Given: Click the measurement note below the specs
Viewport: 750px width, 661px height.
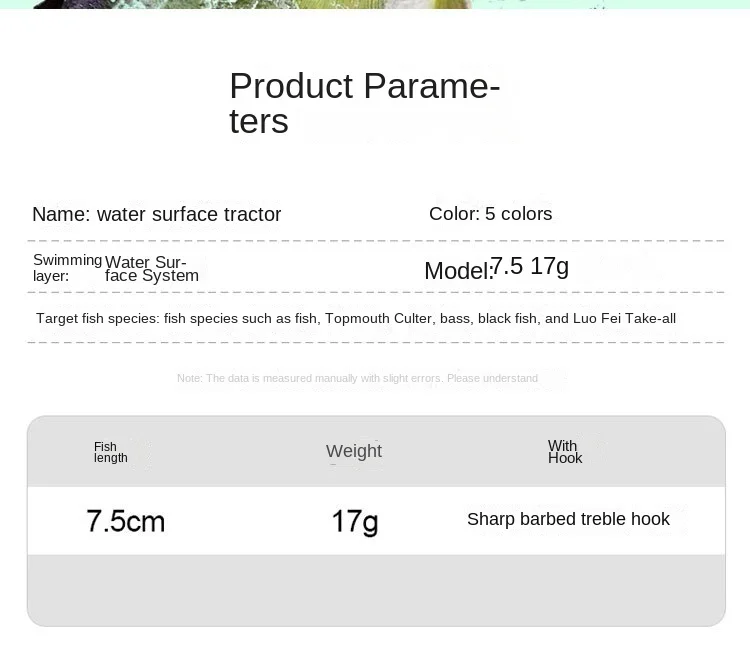Looking at the screenshot, I should pos(357,378).
